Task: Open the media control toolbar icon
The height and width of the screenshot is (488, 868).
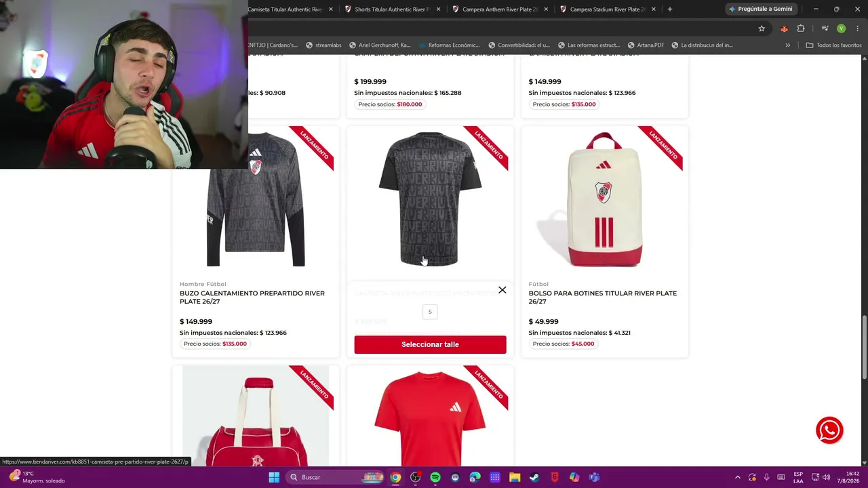Action: [x=825, y=28]
